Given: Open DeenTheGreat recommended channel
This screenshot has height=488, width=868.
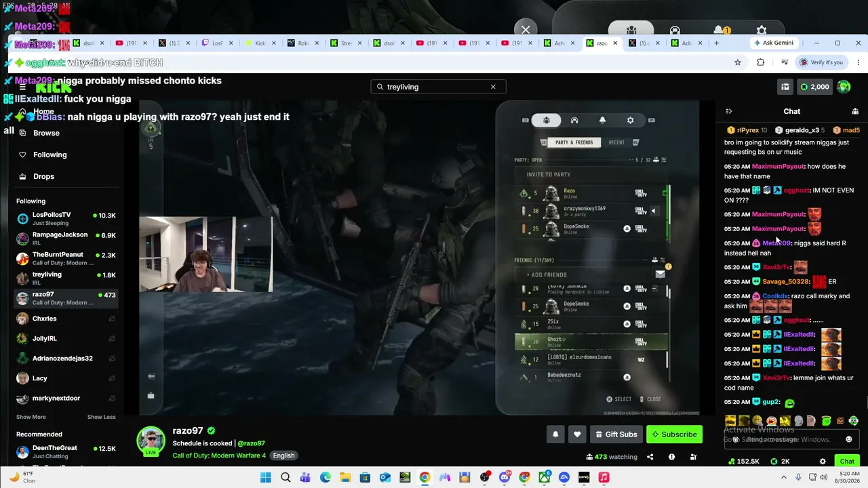Looking at the screenshot, I should [x=66, y=452].
